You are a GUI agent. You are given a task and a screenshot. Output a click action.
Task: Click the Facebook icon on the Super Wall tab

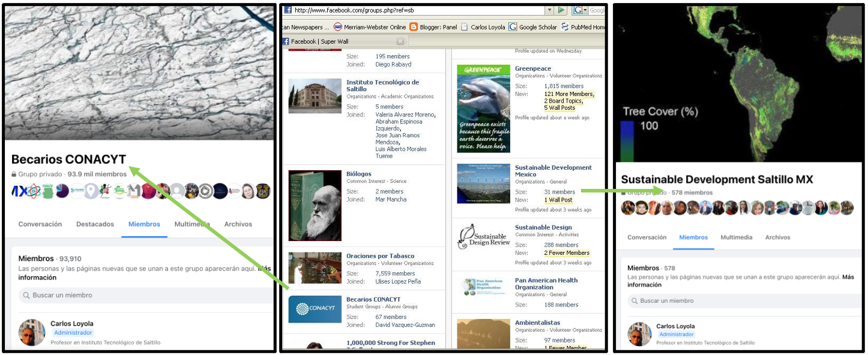pos(286,41)
